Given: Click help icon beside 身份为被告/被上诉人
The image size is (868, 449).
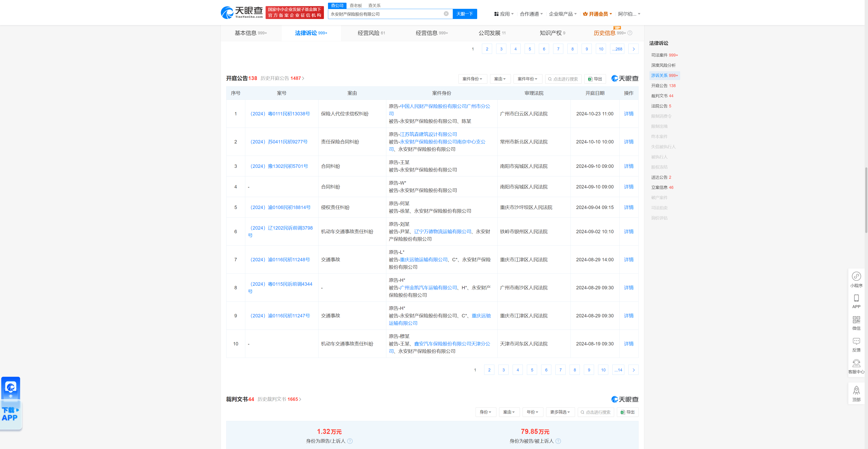Looking at the screenshot, I should point(558,441).
